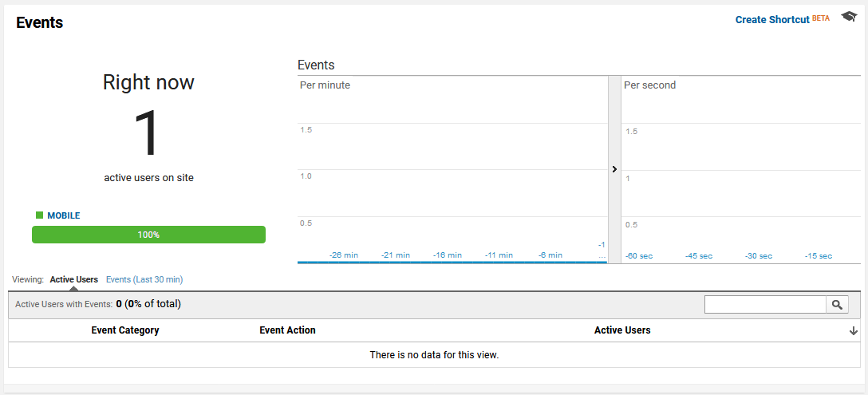The width and height of the screenshot is (868, 395).
Task: Click the green 100% mobile progress bar
Action: point(148,235)
